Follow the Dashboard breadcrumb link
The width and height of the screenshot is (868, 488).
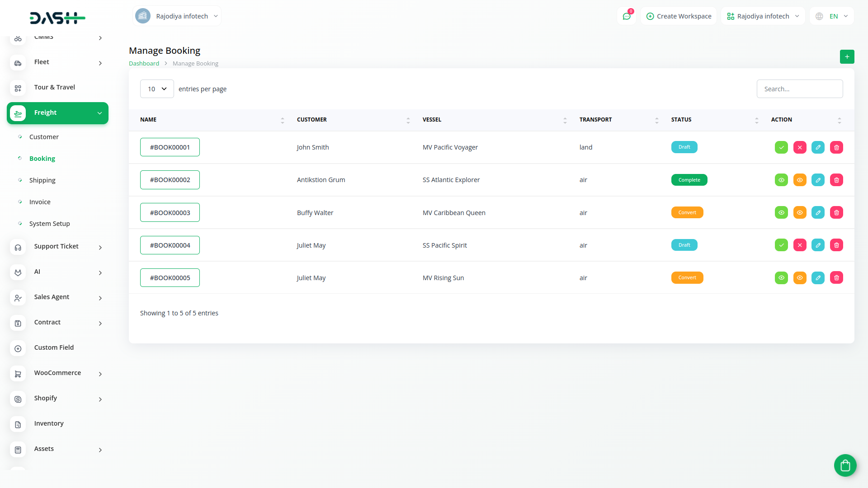144,64
